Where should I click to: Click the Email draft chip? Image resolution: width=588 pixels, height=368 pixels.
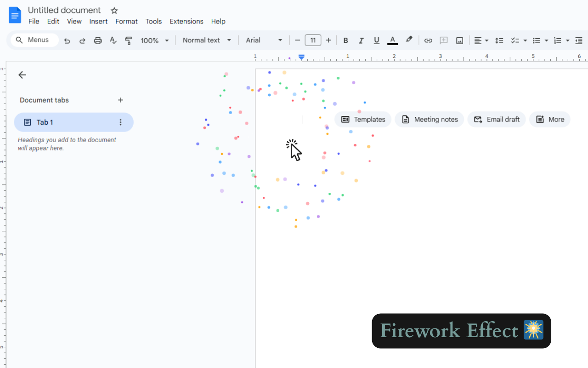click(497, 119)
